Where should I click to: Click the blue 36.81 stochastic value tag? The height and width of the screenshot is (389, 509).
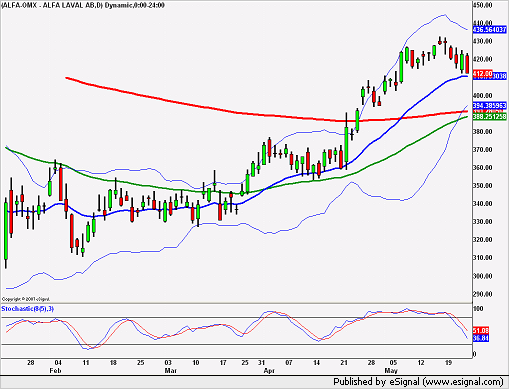pos(481,338)
